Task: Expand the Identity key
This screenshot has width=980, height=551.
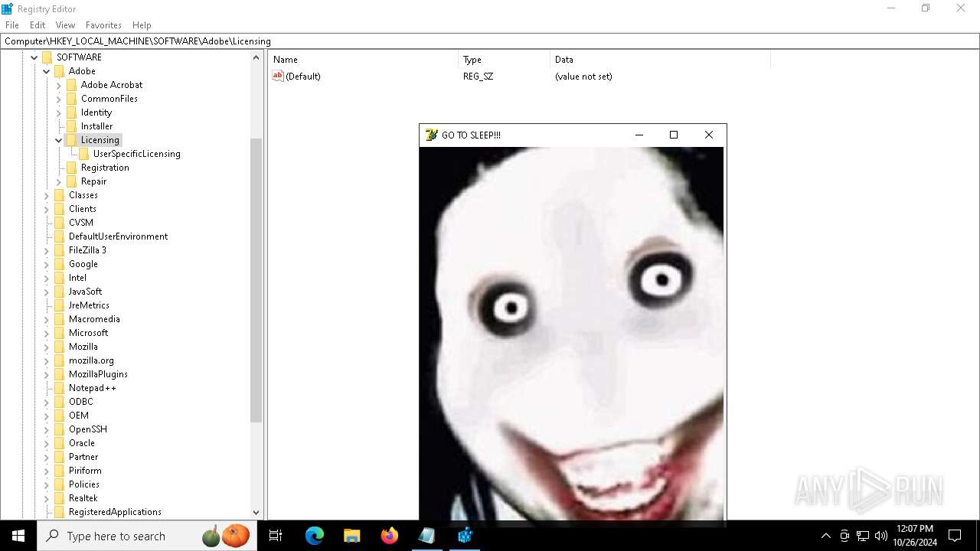Action: tap(59, 112)
